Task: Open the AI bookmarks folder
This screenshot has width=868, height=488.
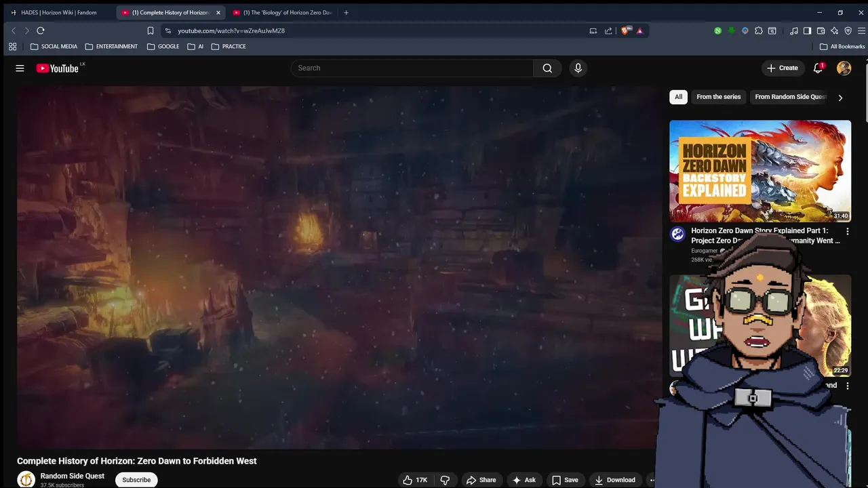Action: [x=195, y=47]
